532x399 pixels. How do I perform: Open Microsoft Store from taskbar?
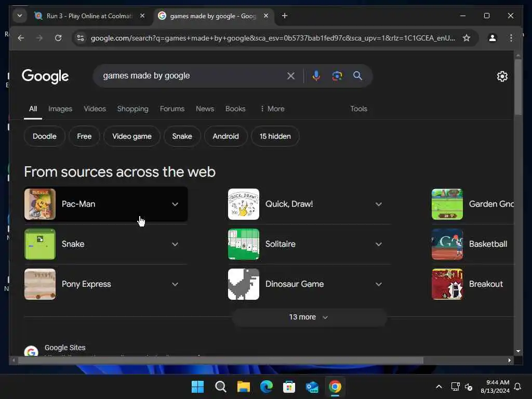[x=289, y=387]
